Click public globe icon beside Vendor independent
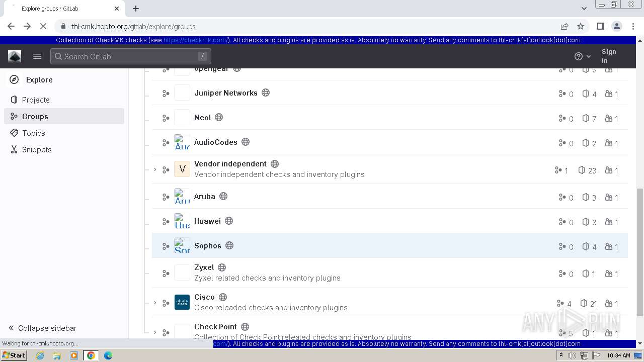The height and width of the screenshot is (362, 644). click(275, 163)
